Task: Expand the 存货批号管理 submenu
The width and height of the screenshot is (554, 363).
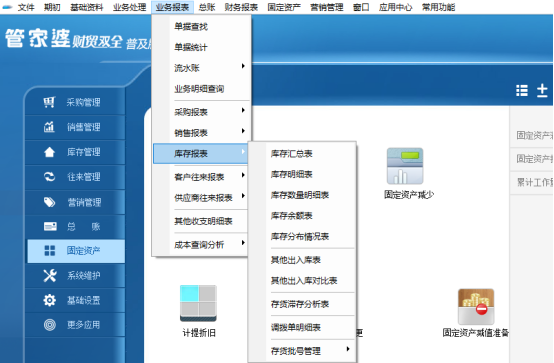Action: tap(302, 351)
